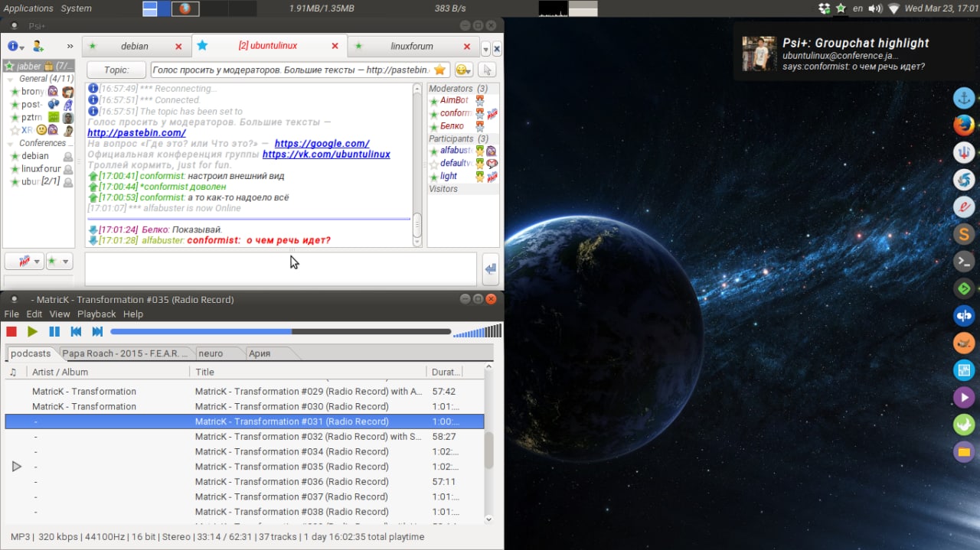The height and width of the screenshot is (550, 980).
Task: Open the File menu in music player
Action: (11, 314)
